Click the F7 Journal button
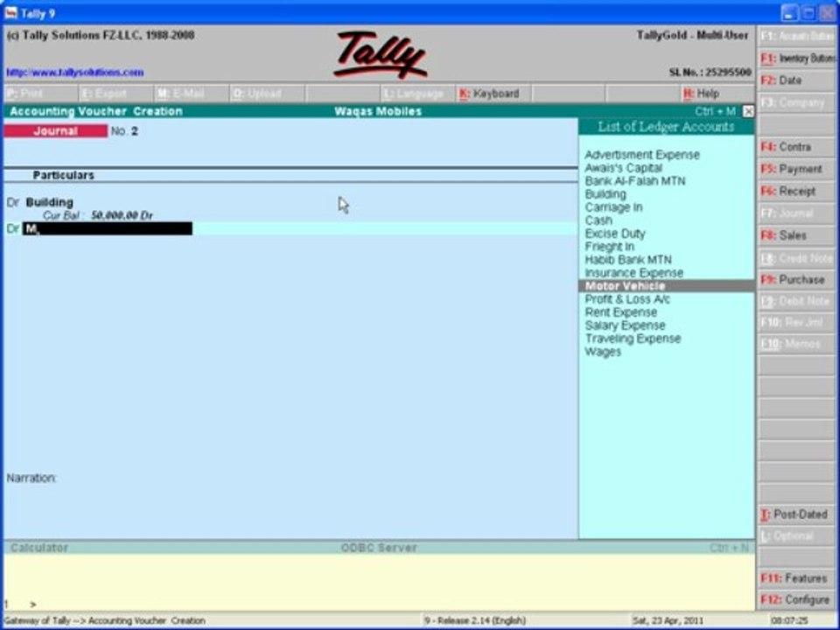 [x=797, y=213]
